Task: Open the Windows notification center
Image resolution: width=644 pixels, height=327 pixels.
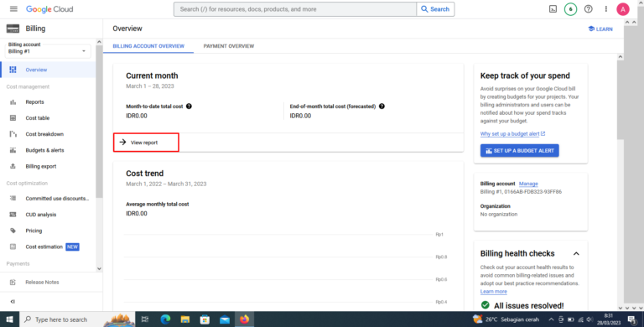Action: 632,319
